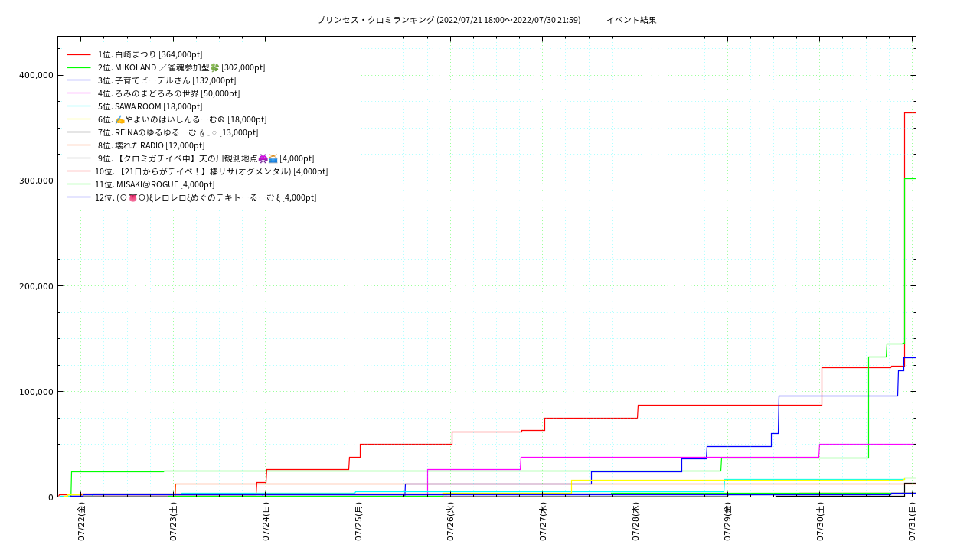Click the magenta line swatch for 4位

[x=79, y=93]
